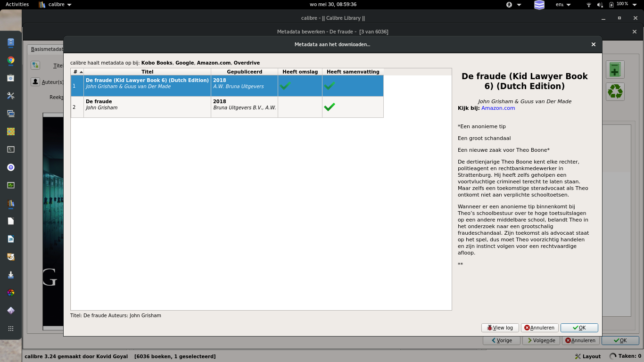Sort results by the Gepubliceerd column header
Viewport: 644px width, 362px height.
[x=245, y=72]
